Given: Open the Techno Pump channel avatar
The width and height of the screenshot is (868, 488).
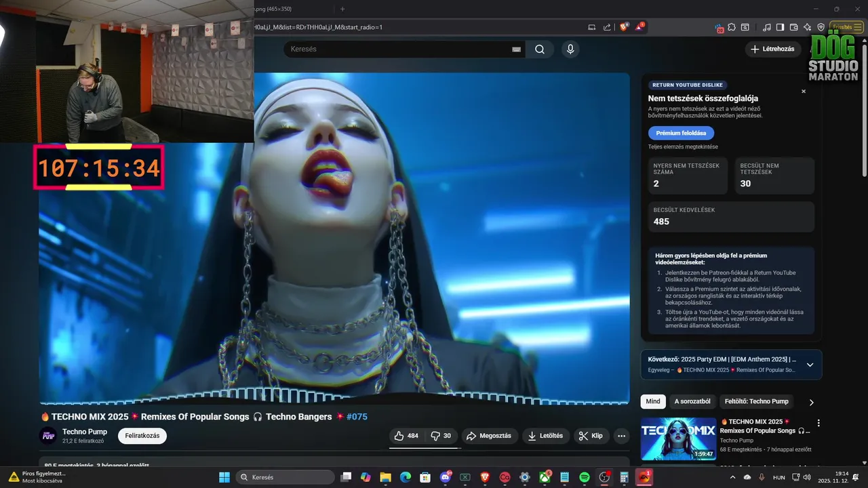Looking at the screenshot, I should (49, 436).
